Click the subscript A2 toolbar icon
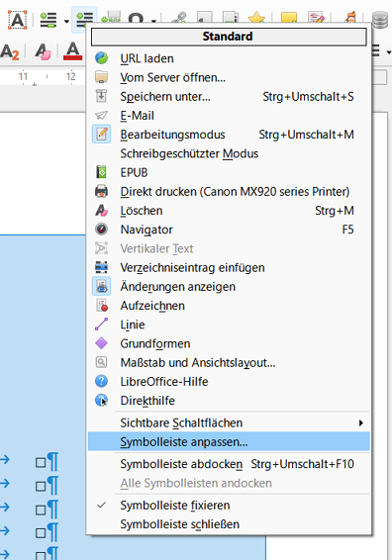This screenshot has width=392, height=560. [x=10, y=51]
